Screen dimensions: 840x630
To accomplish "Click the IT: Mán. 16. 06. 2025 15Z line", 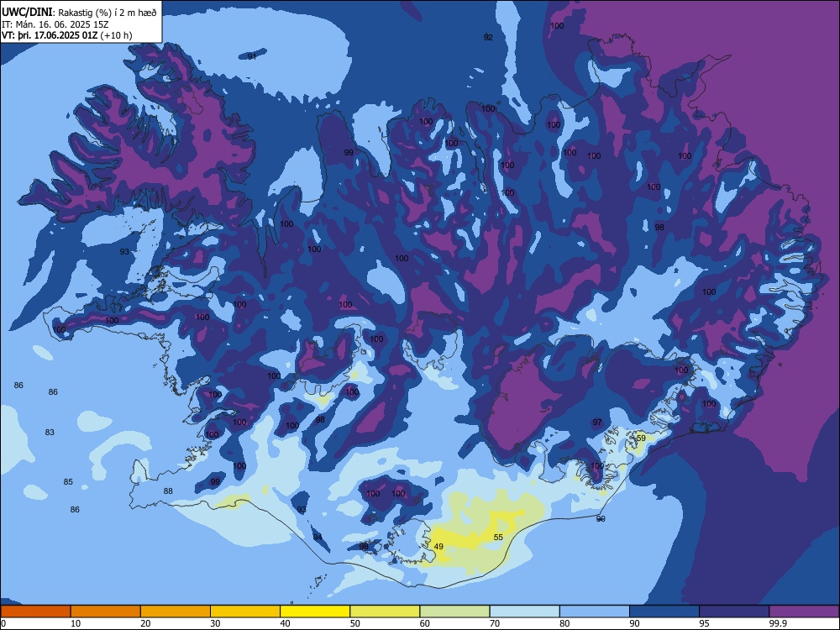I will [x=55, y=24].
